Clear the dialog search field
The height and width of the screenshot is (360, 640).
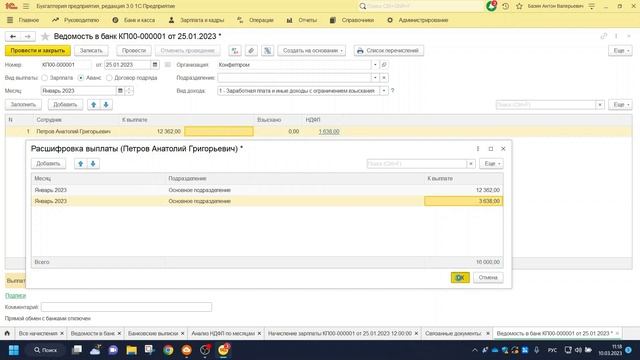pos(471,164)
